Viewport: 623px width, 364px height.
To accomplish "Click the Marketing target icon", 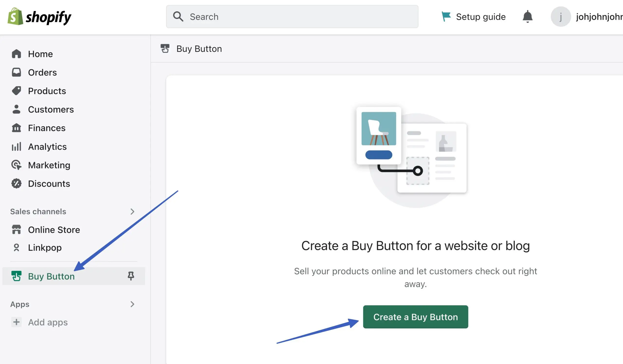I will tap(16, 165).
